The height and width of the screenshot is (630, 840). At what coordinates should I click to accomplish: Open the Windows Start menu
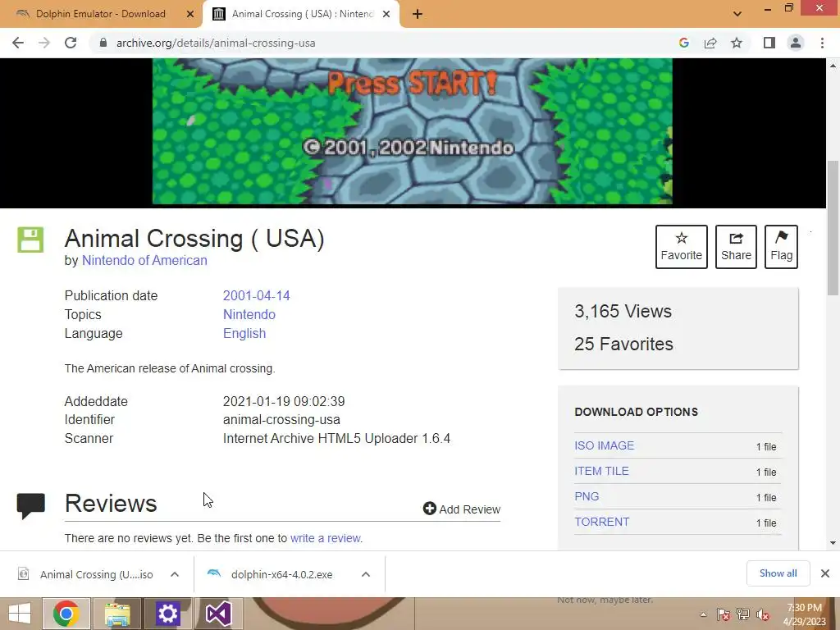20,614
